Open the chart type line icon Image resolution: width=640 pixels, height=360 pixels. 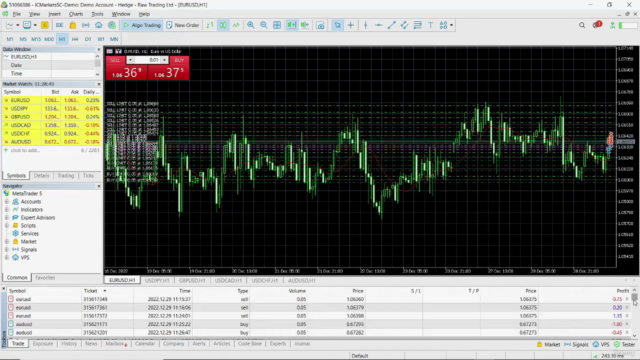pos(10,25)
